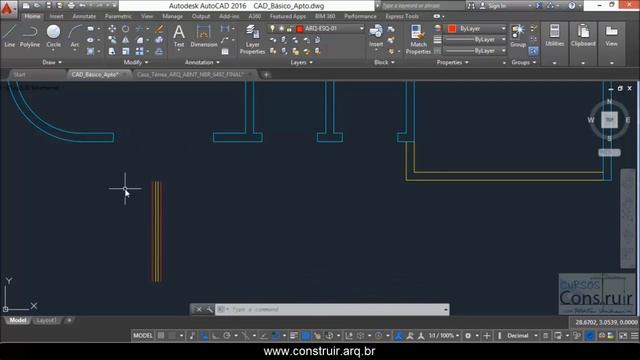The width and height of the screenshot is (640, 360).
Task: Click the Group tool icon
Action: [x=518, y=36]
